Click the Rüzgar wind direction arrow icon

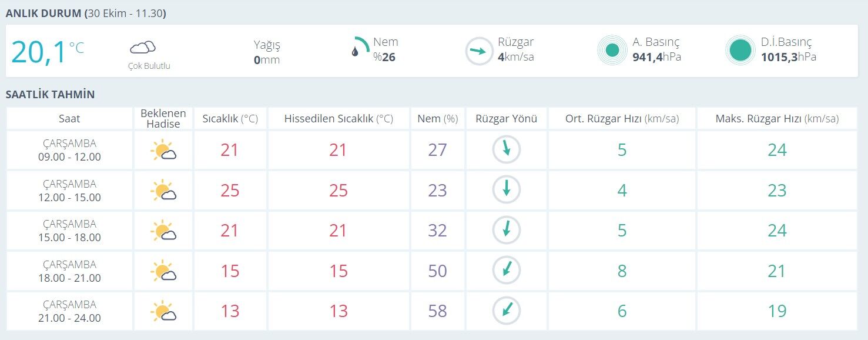coord(479,51)
